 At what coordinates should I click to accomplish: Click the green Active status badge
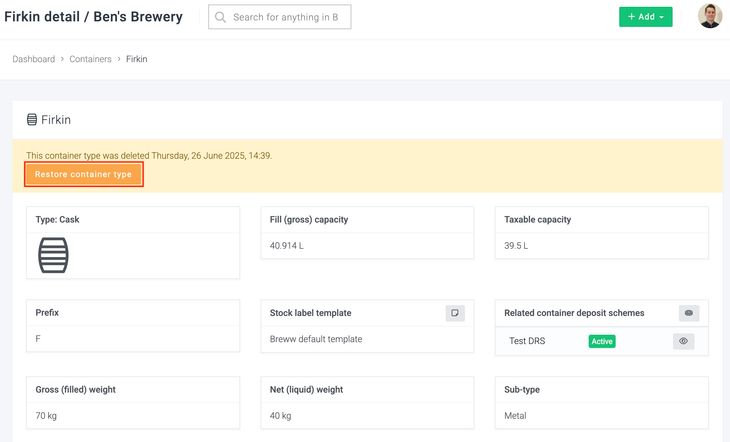click(601, 341)
